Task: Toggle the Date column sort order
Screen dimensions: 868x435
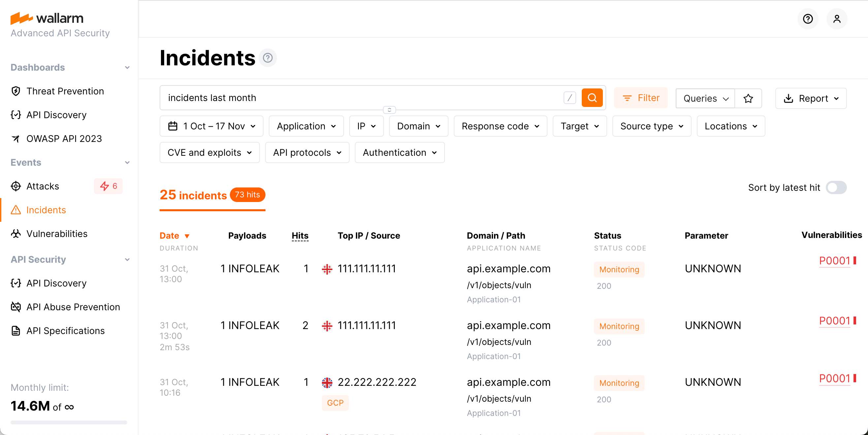Action: 174,235
